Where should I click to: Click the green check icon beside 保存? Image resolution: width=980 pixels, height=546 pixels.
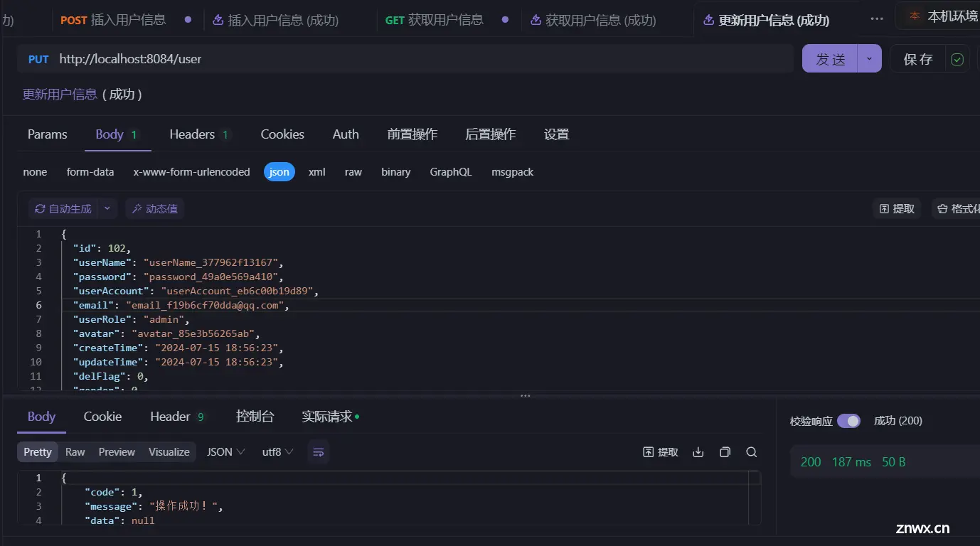[957, 60]
